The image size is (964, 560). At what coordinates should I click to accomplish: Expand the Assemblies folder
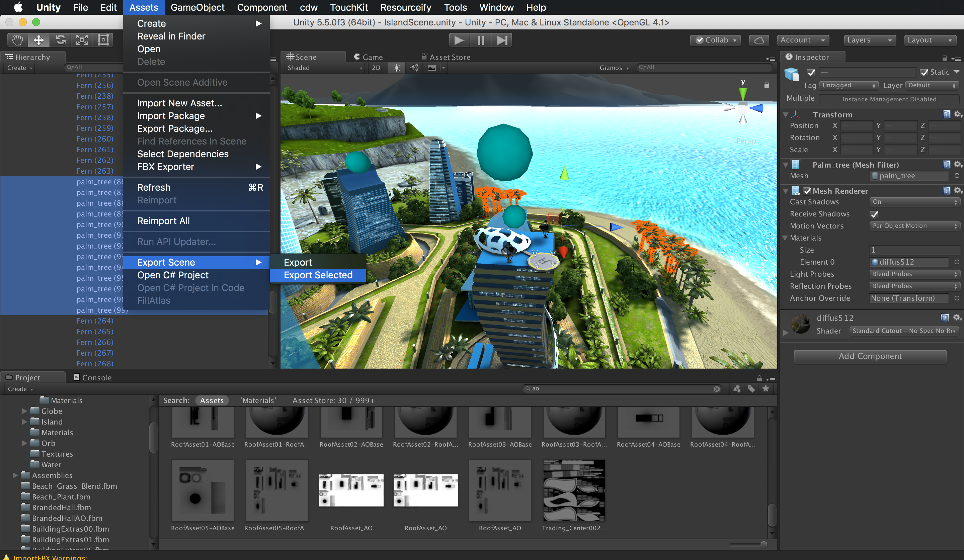coord(15,475)
